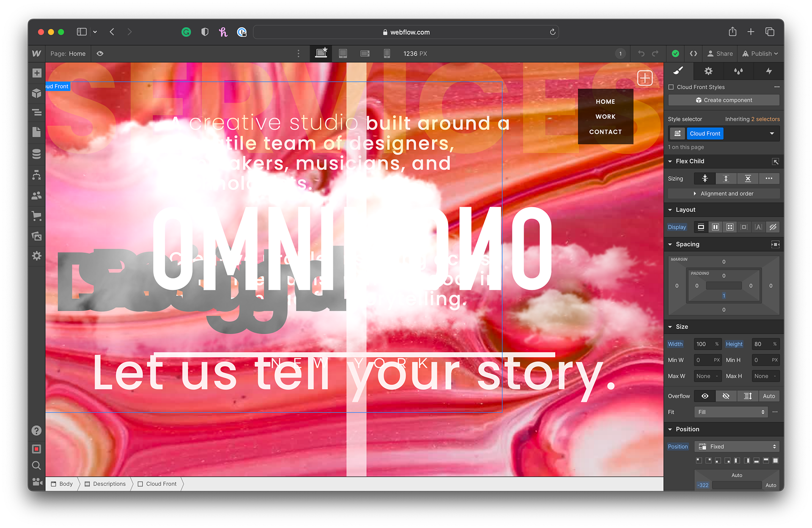Switch to the Interactions lightning tab
This screenshot has width=812, height=528.
point(768,71)
